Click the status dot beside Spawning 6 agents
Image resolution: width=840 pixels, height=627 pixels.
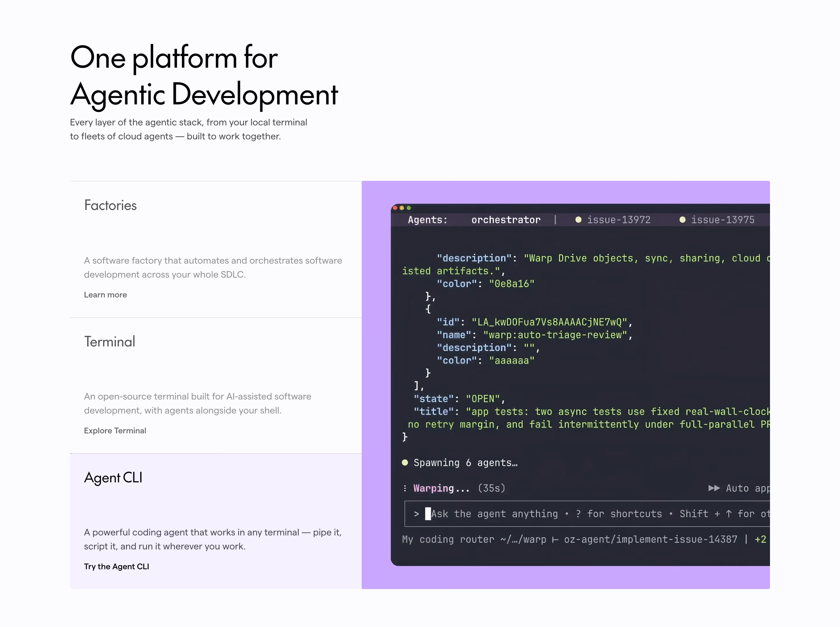(405, 462)
